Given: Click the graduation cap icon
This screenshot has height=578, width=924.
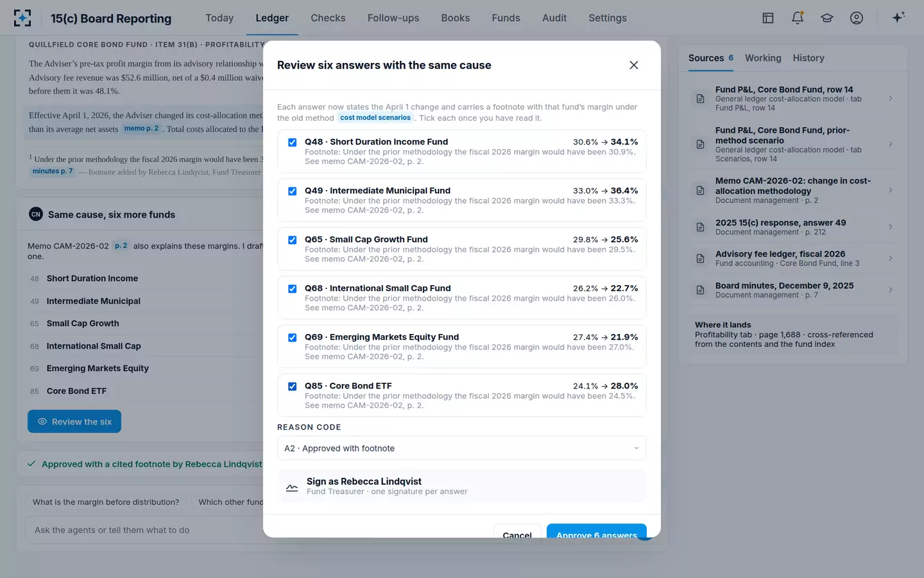Looking at the screenshot, I should pos(827,18).
